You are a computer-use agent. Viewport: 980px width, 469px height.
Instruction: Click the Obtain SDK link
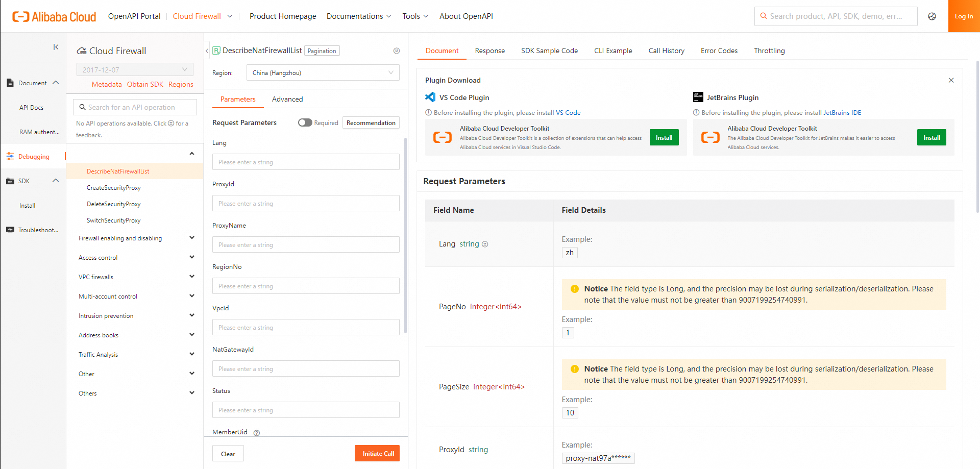click(145, 84)
